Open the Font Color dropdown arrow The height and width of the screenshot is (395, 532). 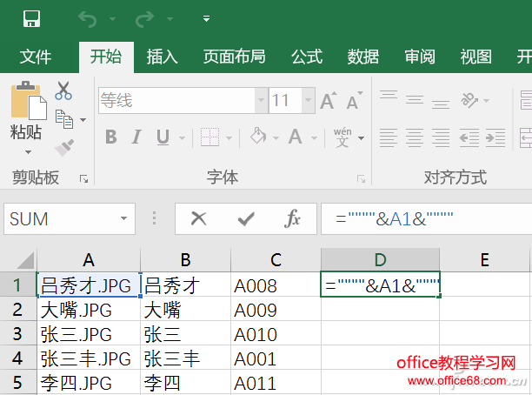314,138
